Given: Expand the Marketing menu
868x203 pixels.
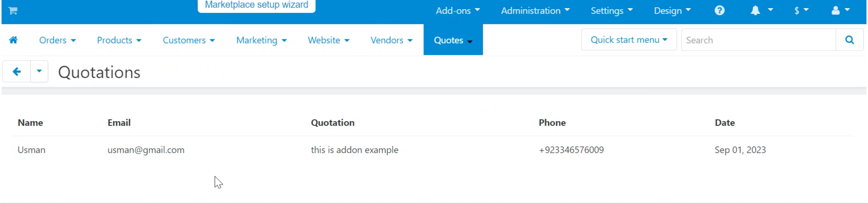Looking at the screenshot, I should [261, 40].
